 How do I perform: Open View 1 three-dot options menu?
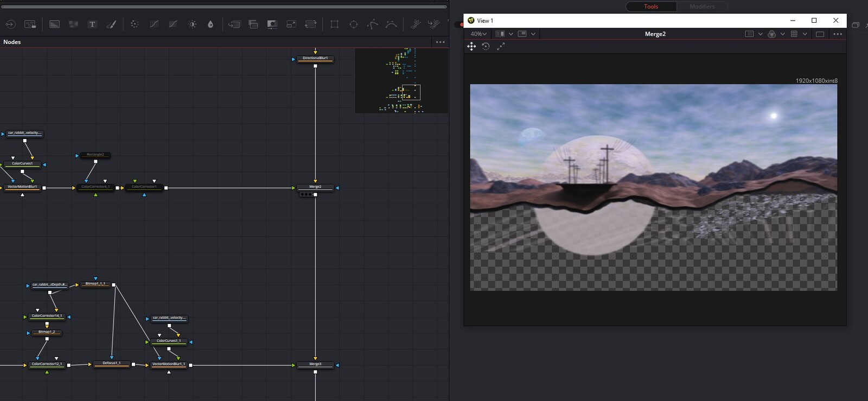click(838, 34)
